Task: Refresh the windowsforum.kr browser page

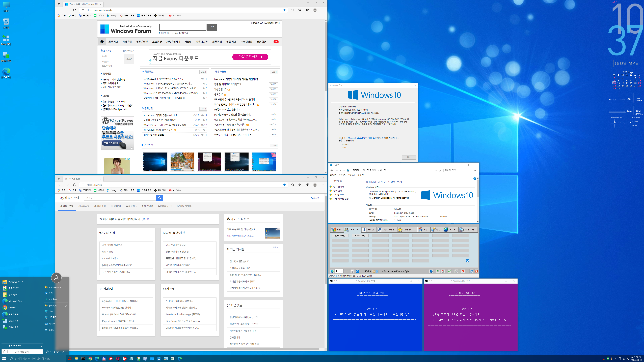Action: (74, 10)
